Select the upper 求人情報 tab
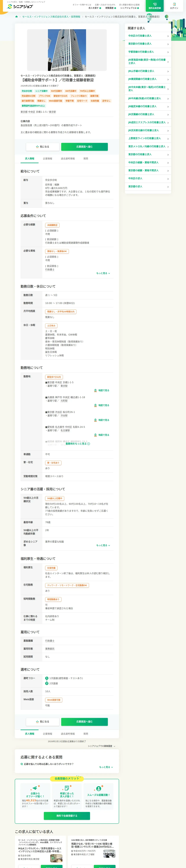Screen dimensions: 186x868 point(30,159)
